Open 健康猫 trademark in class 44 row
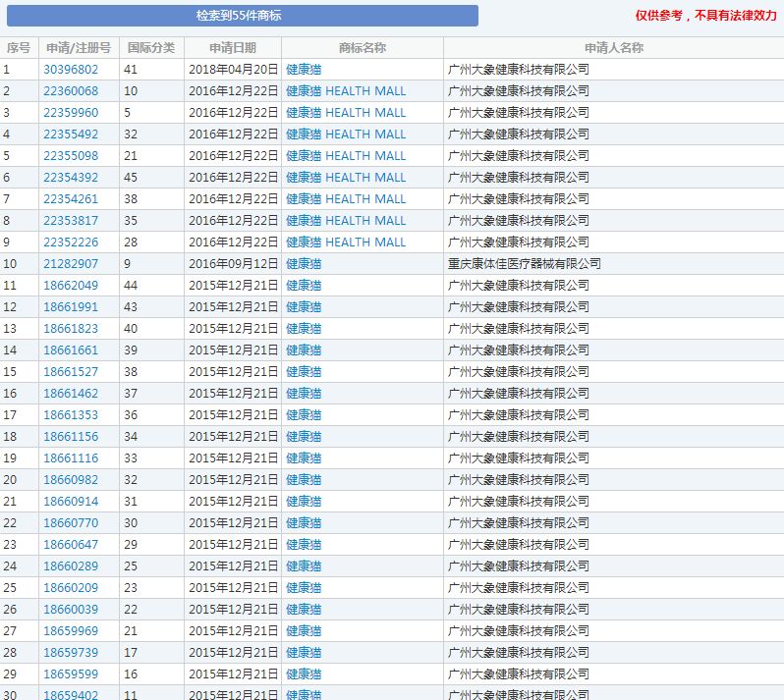Image resolution: width=784 pixels, height=700 pixels. (304, 286)
